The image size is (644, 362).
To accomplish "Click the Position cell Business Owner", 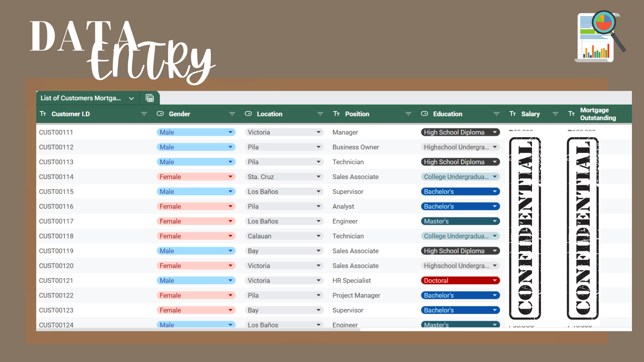I will [356, 147].
